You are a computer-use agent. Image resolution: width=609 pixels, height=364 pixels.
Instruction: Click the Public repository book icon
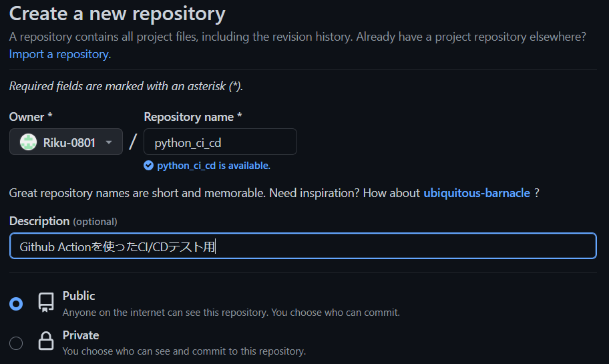click(46, 303)
